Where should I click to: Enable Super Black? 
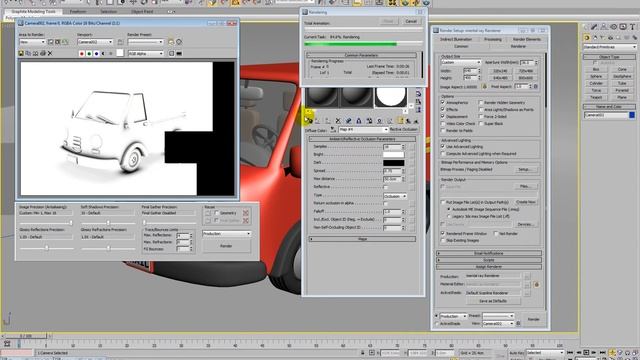(x=481, y=123)
